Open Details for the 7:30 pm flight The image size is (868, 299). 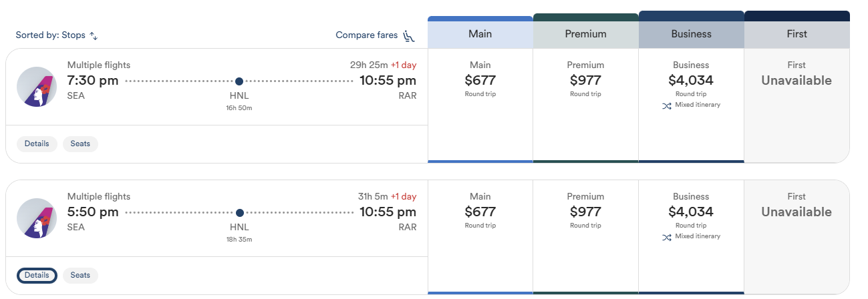[37, 143]
